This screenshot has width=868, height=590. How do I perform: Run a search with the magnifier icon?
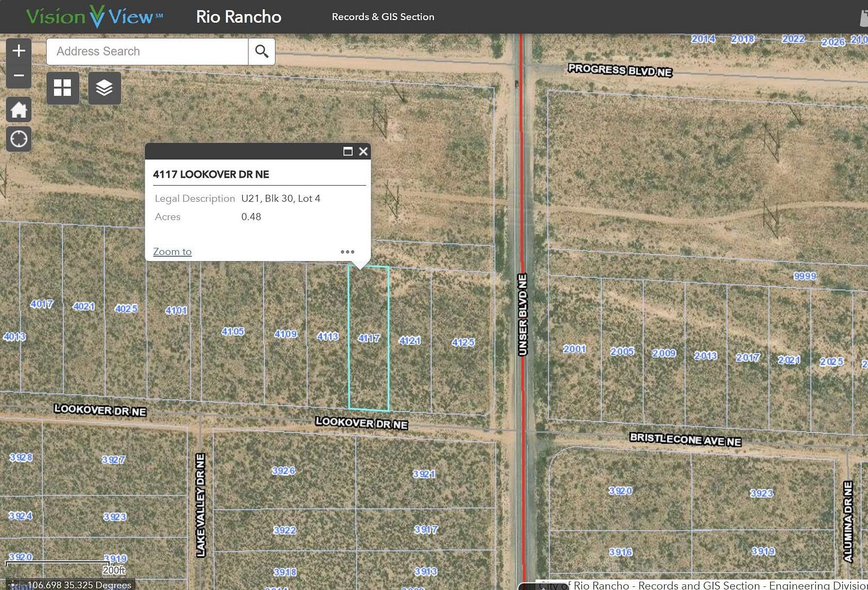[x=261, y=51]
